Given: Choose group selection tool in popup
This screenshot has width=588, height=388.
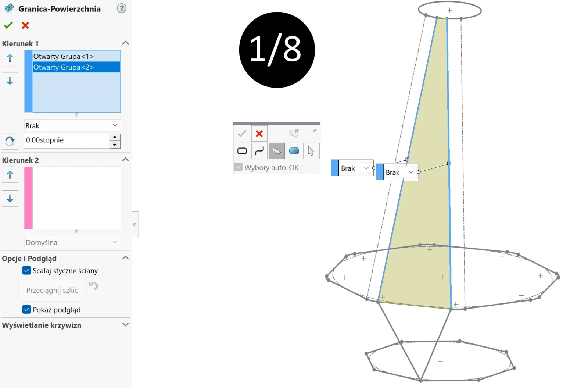Looking at the screenshot, I should (277, 151).
